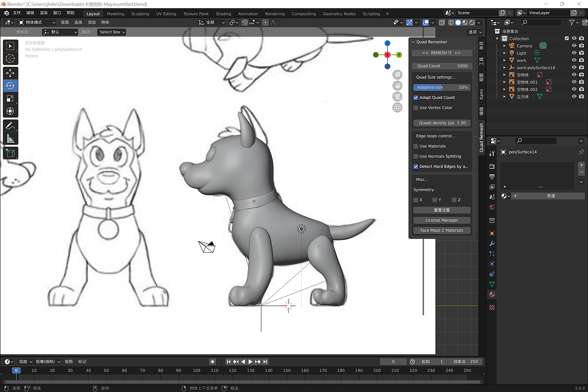Click the blue Z axis gizmo ball
Image resolution: width=588 pixels, height=392 pixels.
[387, 43]
